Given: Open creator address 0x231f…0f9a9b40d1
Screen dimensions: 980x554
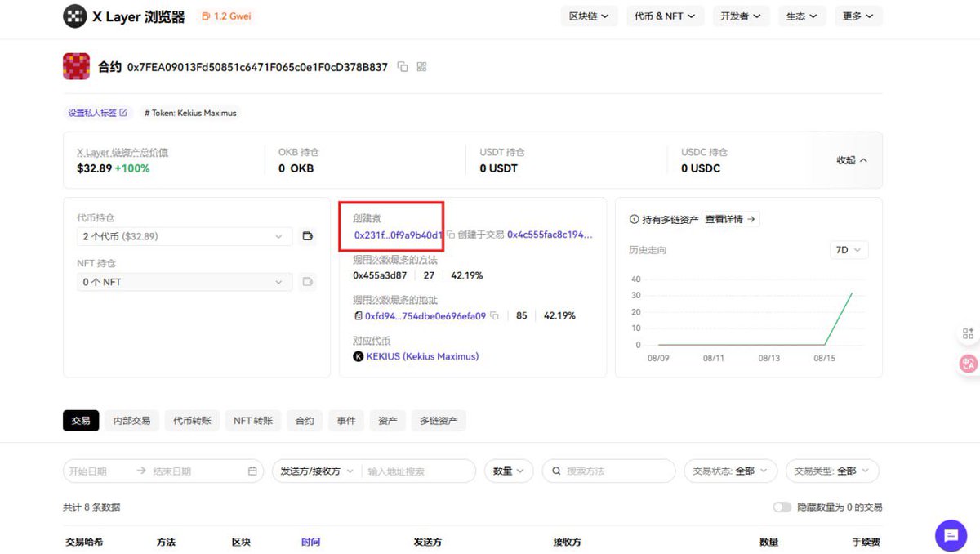Looking at the screenshot, I should point(399,235).
